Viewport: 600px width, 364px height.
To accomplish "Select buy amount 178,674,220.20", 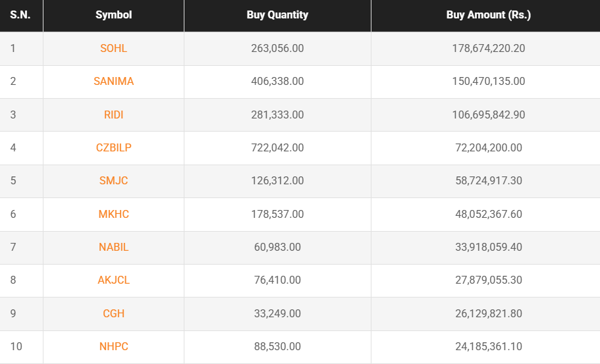I will pos(488,48).
